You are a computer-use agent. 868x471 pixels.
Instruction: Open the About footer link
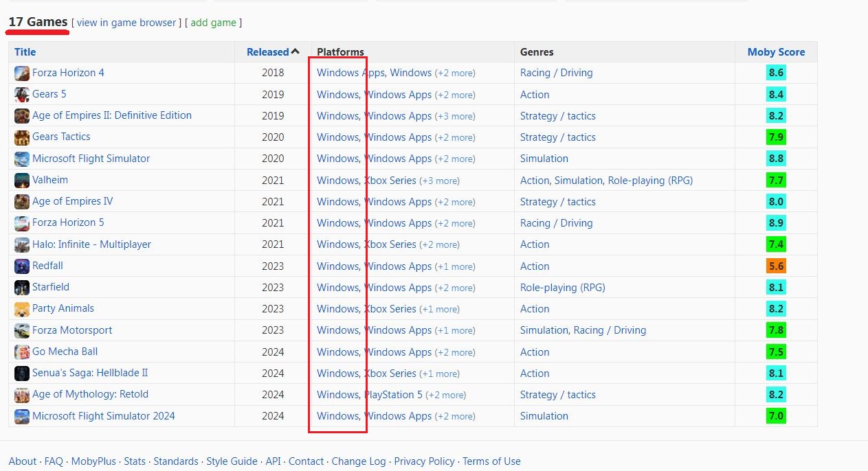(23, 461)
